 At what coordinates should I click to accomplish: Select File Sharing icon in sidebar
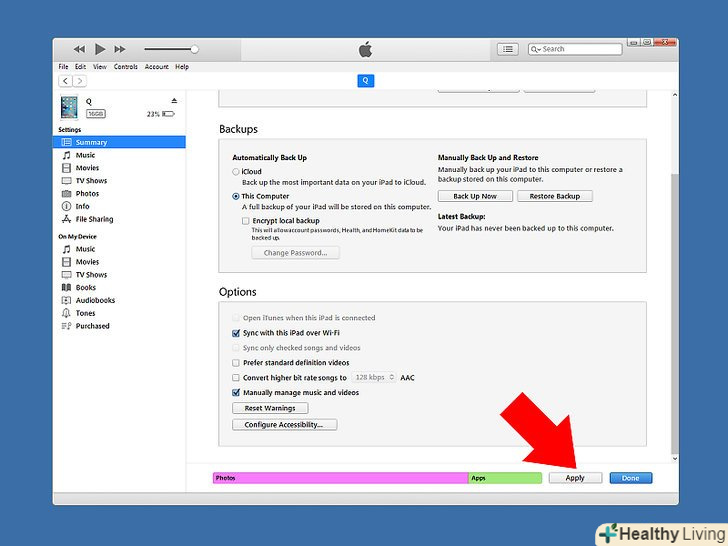67,219
